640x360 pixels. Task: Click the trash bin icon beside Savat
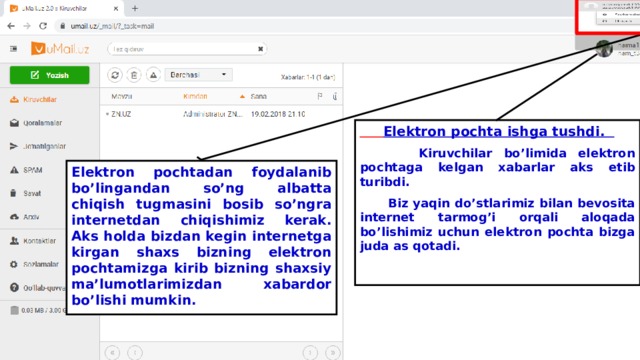(13, 193)
